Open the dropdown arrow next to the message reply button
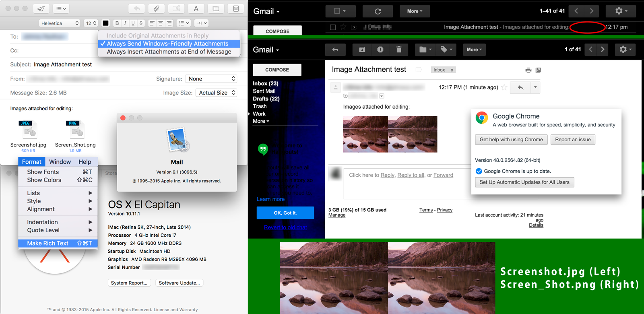Screen dimensions: 644x314 535,87
